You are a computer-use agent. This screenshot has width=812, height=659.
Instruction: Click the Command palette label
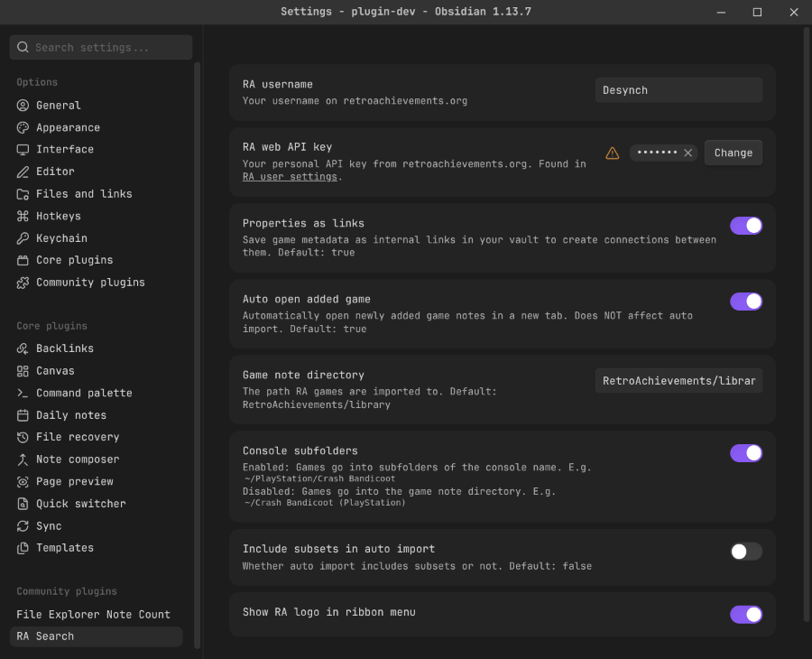point(84,394)
